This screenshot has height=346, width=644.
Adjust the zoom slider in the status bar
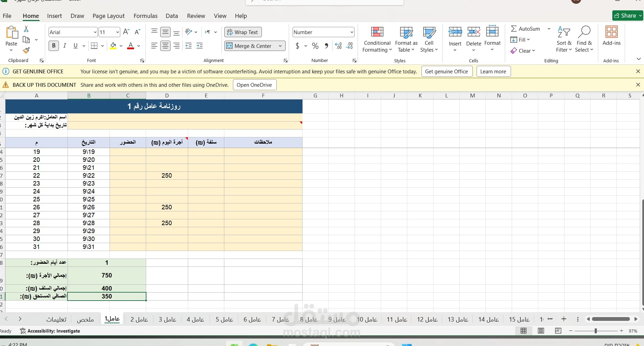click(596, 331)
